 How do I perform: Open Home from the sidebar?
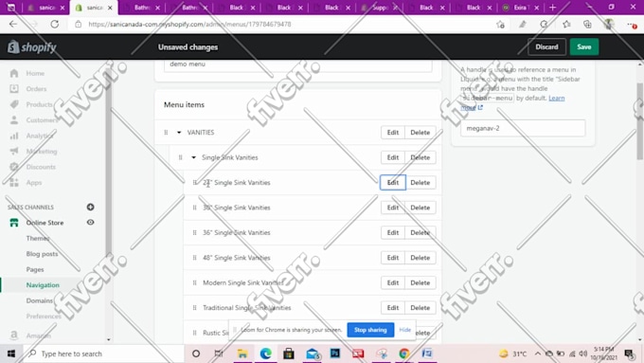[x=35, y=73]
